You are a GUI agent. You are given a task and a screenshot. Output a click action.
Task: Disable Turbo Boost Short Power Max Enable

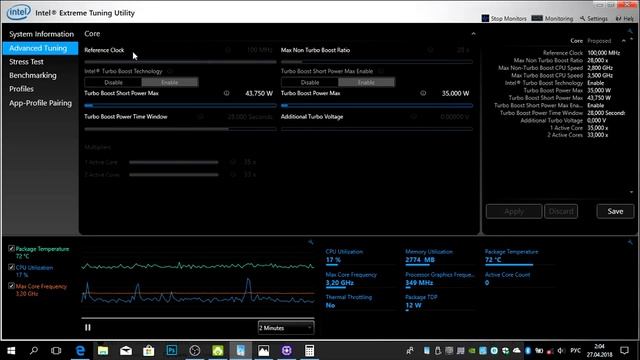310,82
